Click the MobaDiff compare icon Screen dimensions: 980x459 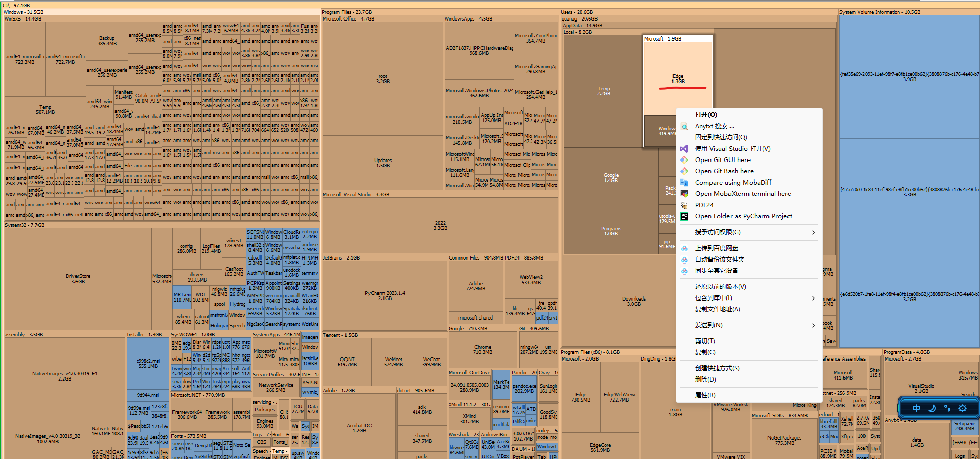tap(684, 183)
